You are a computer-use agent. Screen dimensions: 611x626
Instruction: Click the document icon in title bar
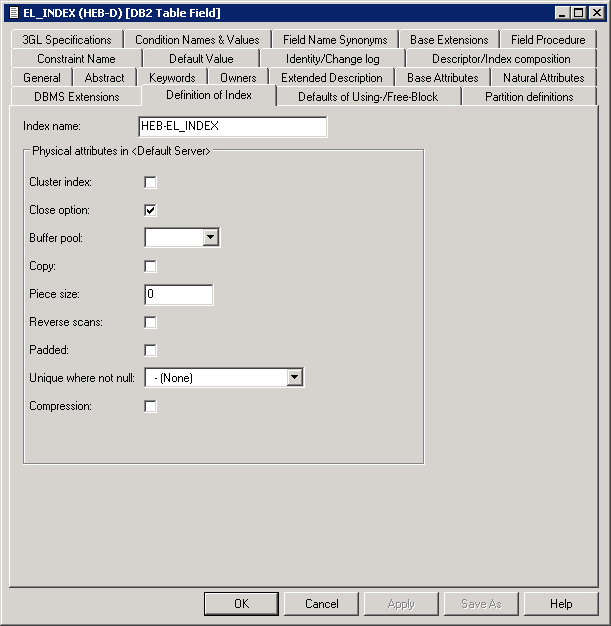point(13,13)
